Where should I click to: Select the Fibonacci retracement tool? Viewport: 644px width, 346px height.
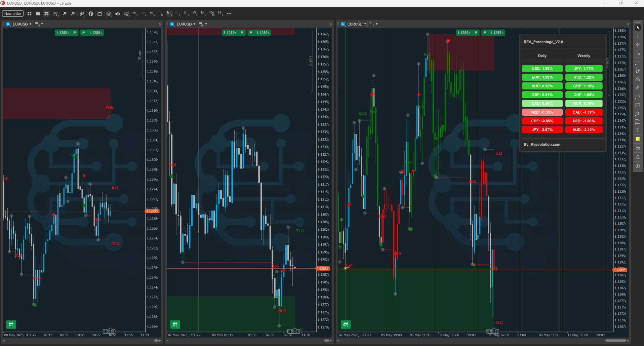click(x=638, y=97)
